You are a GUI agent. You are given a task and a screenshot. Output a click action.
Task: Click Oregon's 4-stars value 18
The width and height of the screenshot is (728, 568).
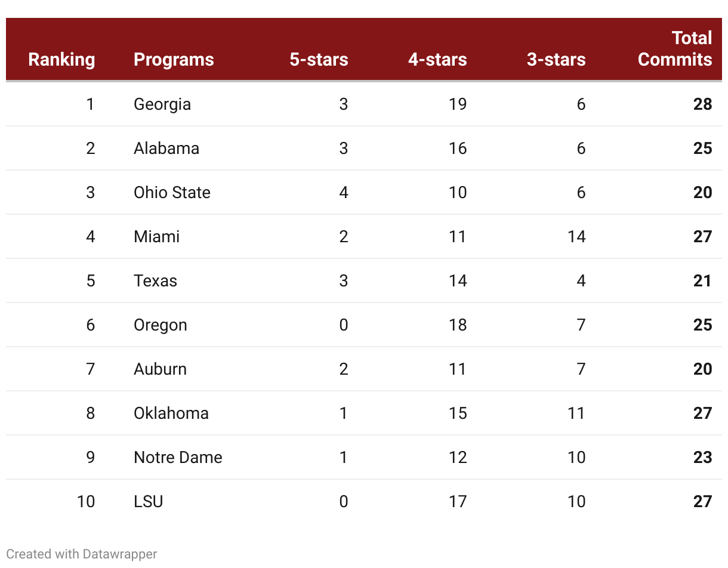tap(458, 325)
